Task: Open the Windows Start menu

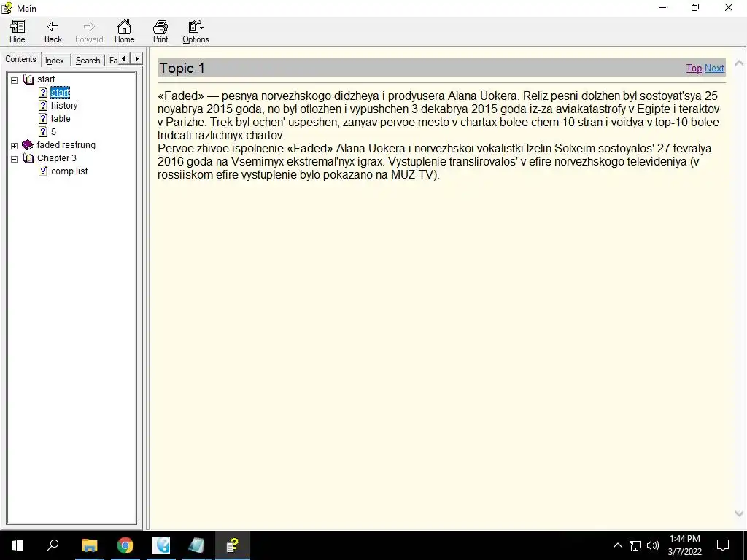Action: [18, 545]
